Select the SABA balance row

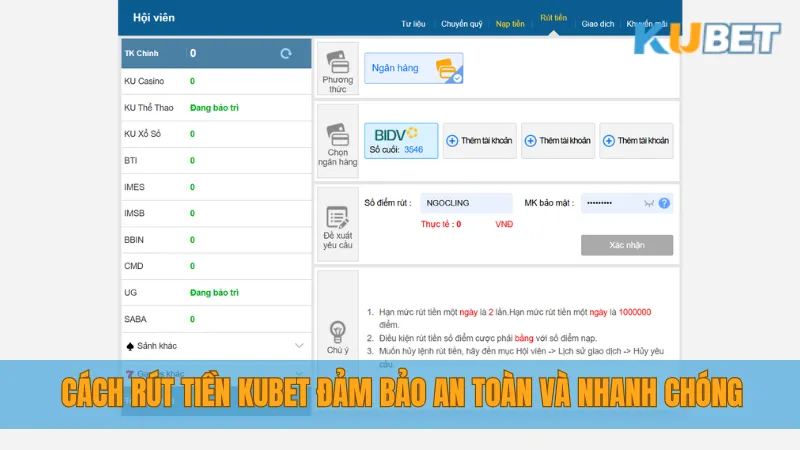point(216,319)
